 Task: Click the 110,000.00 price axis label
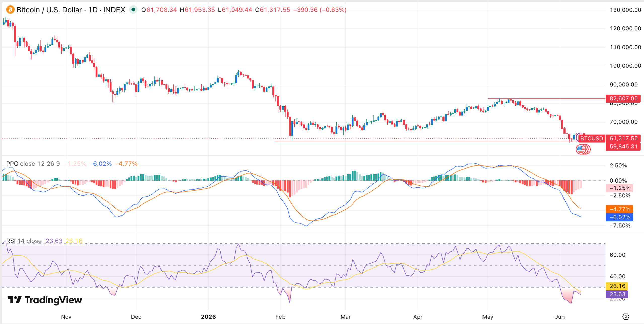[x=625, y=47]
